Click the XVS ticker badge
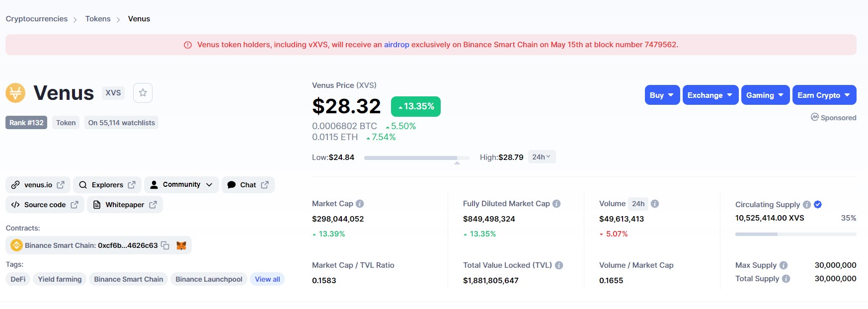This screenshot has height=309, width=868. [x=113, y=93]
